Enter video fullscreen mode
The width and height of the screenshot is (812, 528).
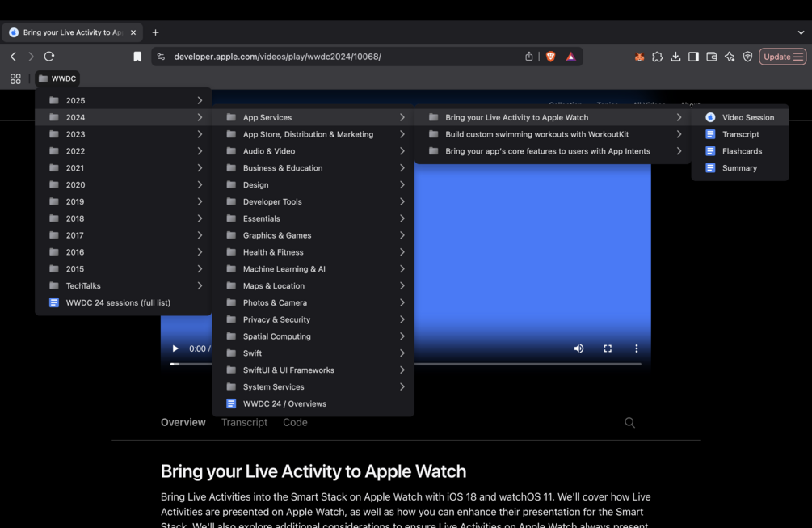point(608,348)
